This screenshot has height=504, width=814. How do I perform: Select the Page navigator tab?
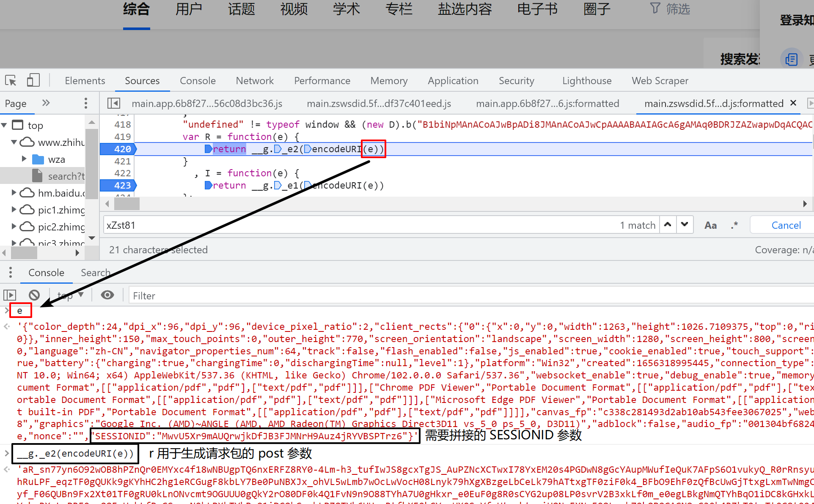[16, 104]
